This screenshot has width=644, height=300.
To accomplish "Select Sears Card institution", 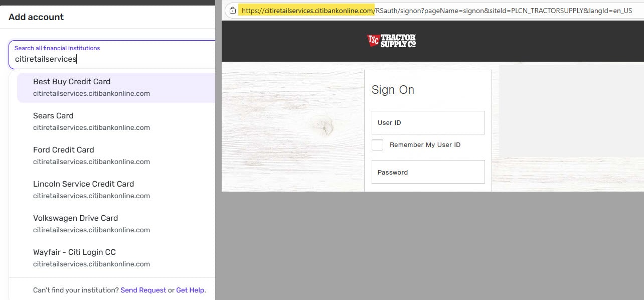I will click(x=116, y=121).
